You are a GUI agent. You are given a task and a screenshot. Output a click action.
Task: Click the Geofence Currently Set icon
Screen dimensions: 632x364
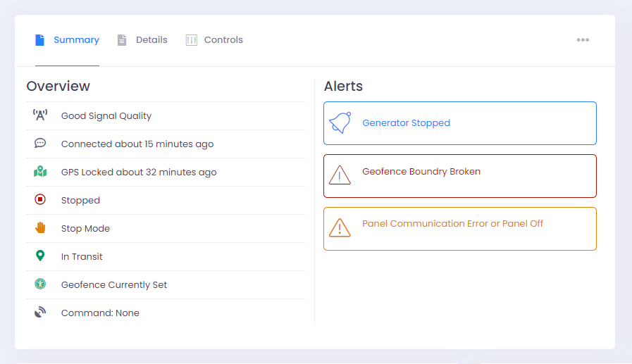coord(40,284)
